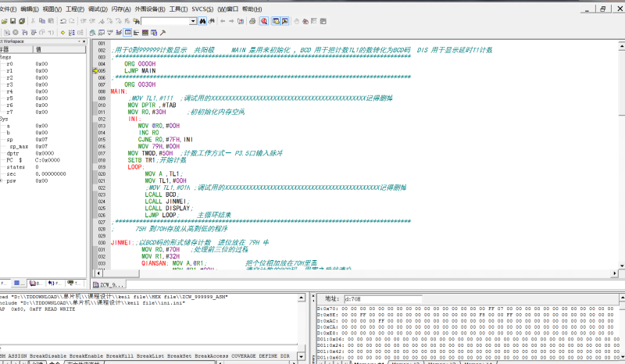Open the Performance Analyzer icon
Viewport: 625px width, 364px height.
click(x=136, y=33)
